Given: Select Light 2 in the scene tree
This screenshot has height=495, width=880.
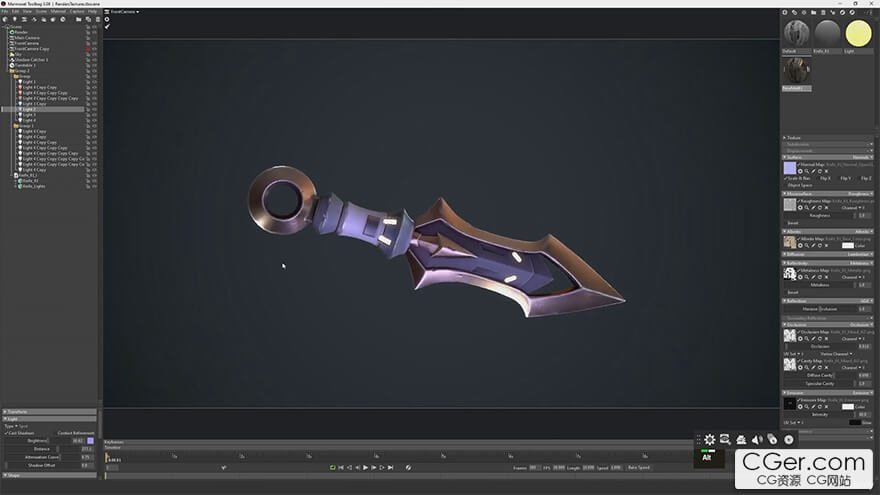Looking at the screenshot, I should [x=29, y=109].
